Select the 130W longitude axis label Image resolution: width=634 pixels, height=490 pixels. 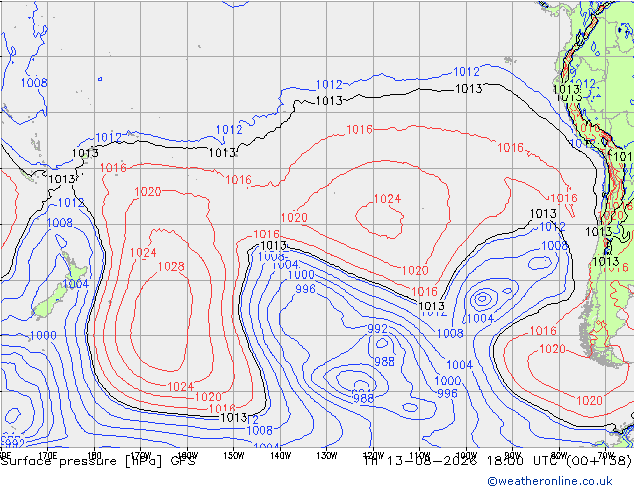pyautogui.click(x=327, y=456)
